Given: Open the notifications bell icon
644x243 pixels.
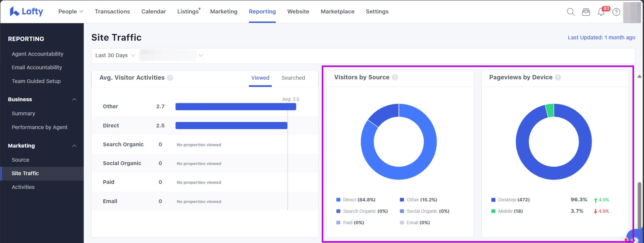Looking at the screenshot, I should pyautogui.click(x=601, y=12).
